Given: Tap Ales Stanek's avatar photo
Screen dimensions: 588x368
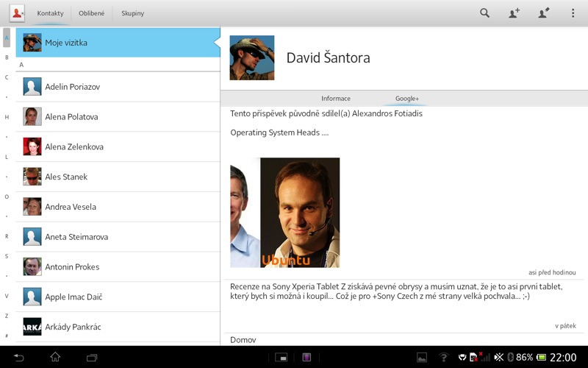Looking at the screenshot, I should click(32, 177).
